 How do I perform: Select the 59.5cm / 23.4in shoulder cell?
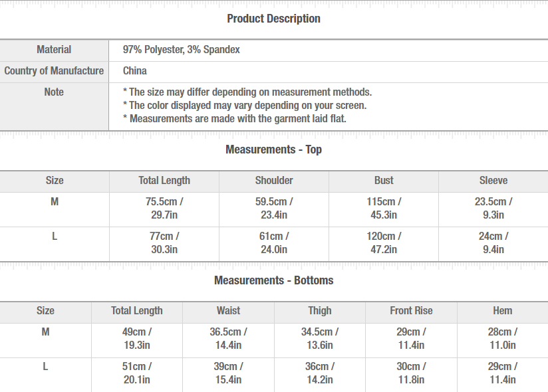pos(274,209)
